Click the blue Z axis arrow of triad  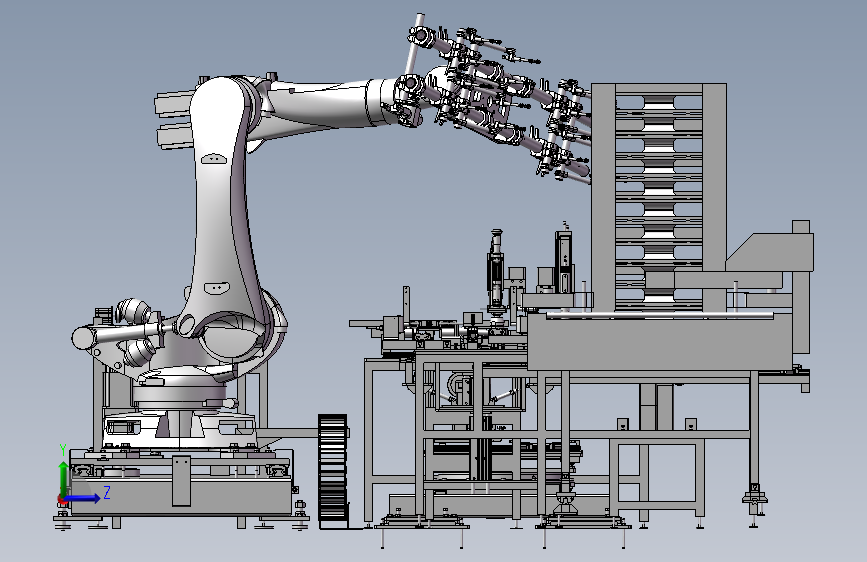83,498
